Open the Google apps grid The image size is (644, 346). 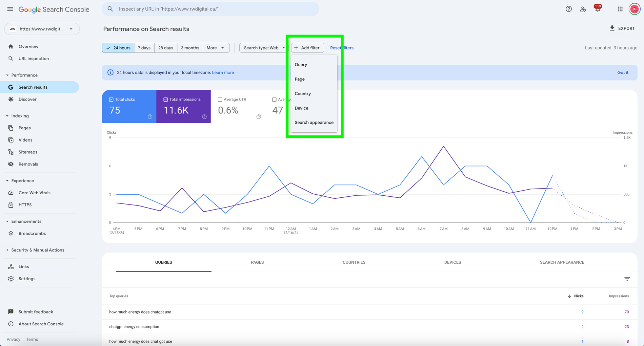(x=620, y=9)
